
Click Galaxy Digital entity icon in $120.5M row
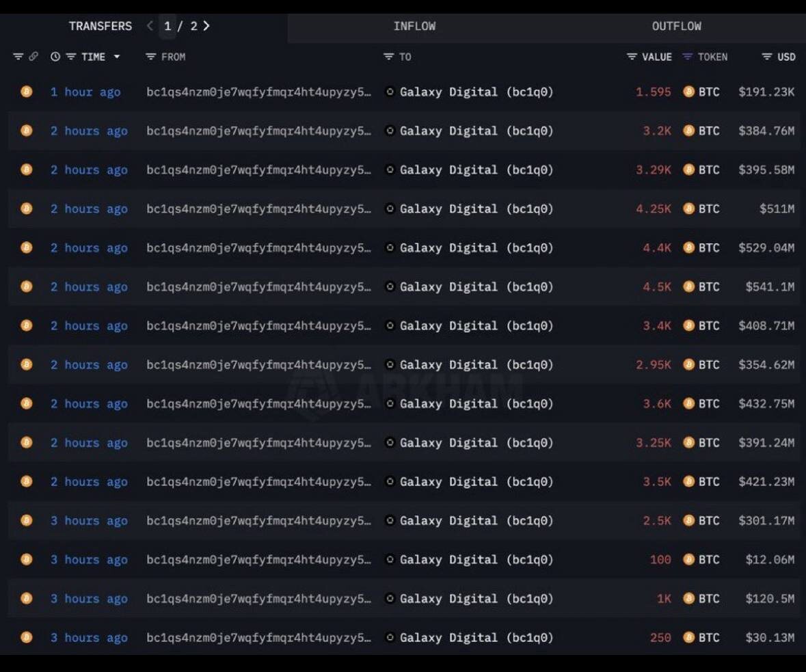pos(390,598)
